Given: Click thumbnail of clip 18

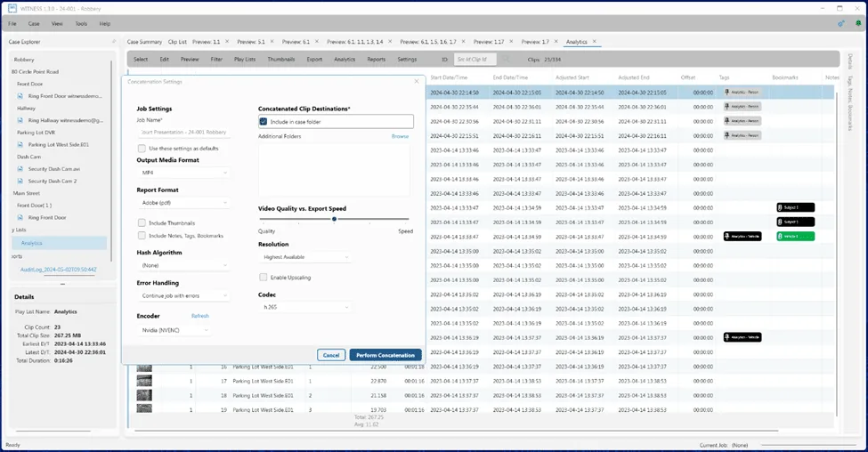Looking at the screenshot, I should click(x=144, y=396).
